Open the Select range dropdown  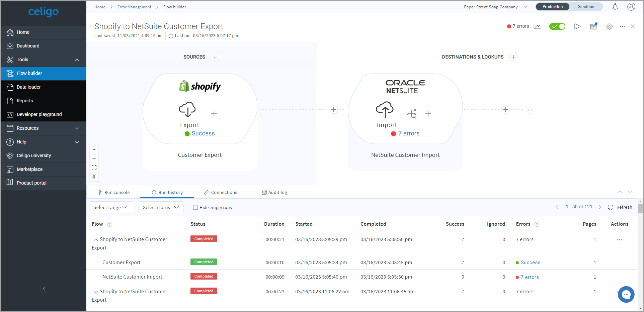pyautogui.click(x=111, y=207)
